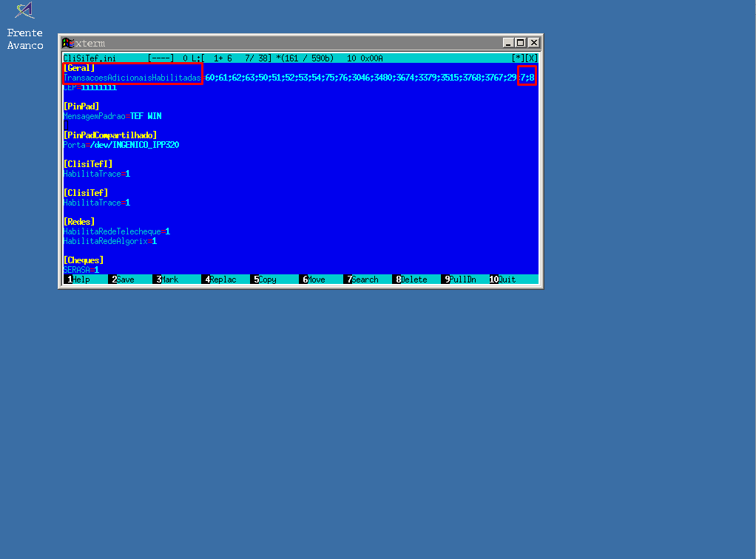Viewport: 756px width, 559px height.
Task: Click 5Copy in the function key bar
Action: 265,279
